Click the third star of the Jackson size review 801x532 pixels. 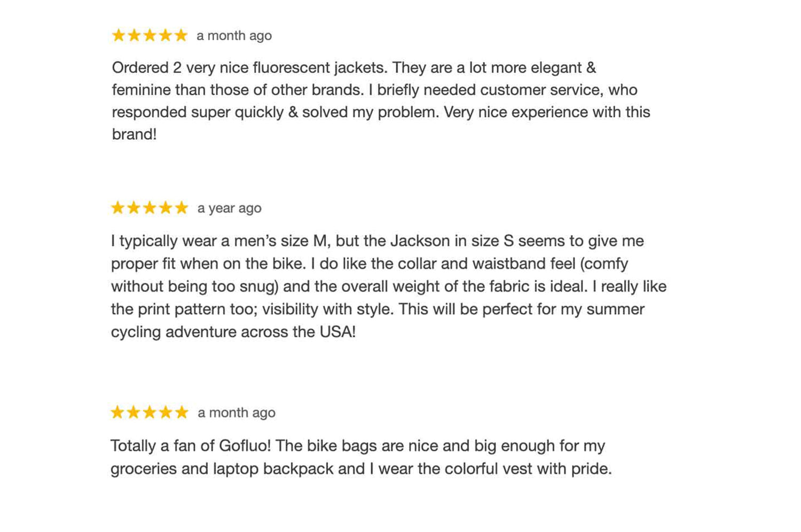point(150,208)
